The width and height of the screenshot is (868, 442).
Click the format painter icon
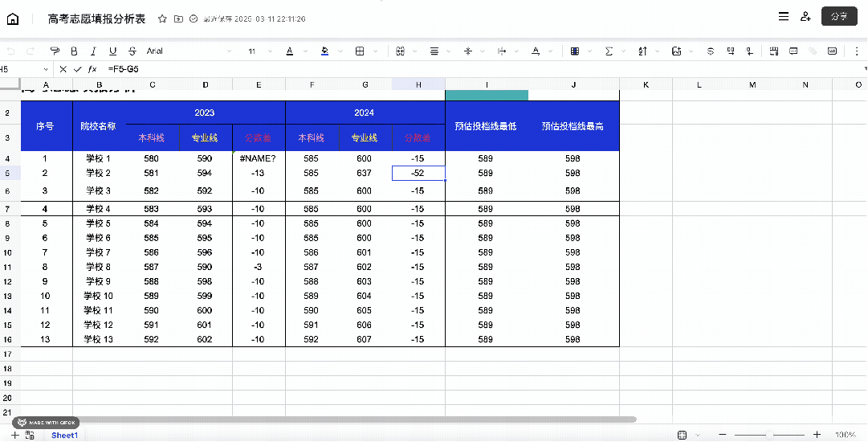tap(55, 51)
